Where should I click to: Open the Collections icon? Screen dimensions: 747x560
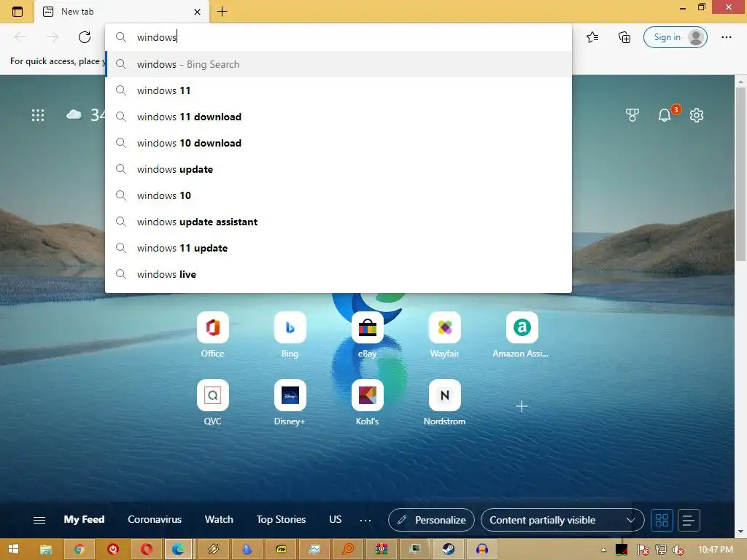pyautogui.click(x=624, y=37)
